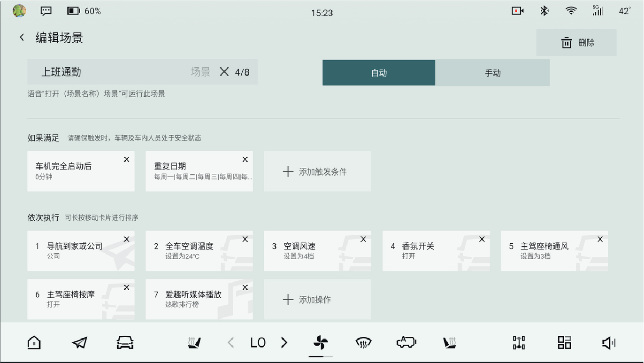Remove the 空调风速 action
Viewport: 644px width, 363px height.
pyautogui.click(x=363, y=239)
